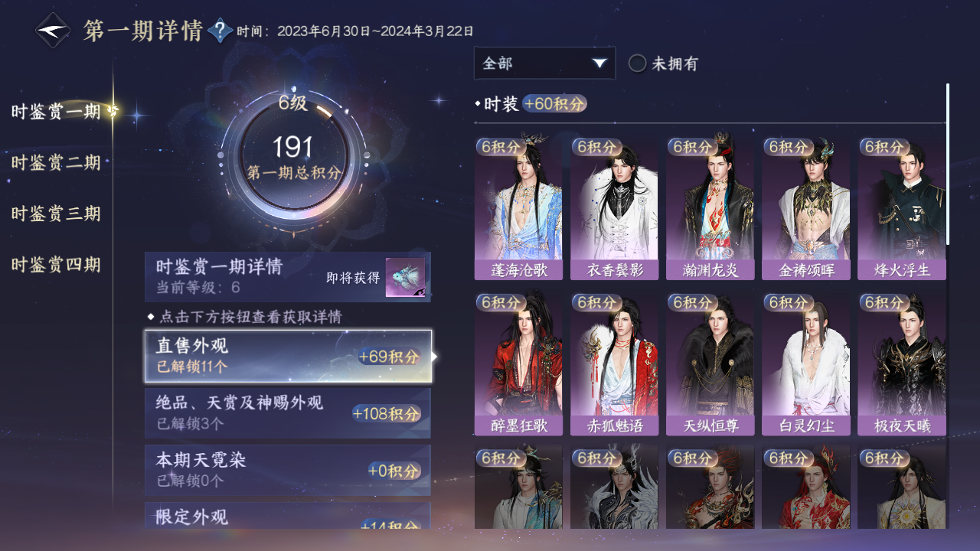Open 绝品、天赏及神赐外观 category
This screenshot has height=551, width=980.
tap(288, 413)
